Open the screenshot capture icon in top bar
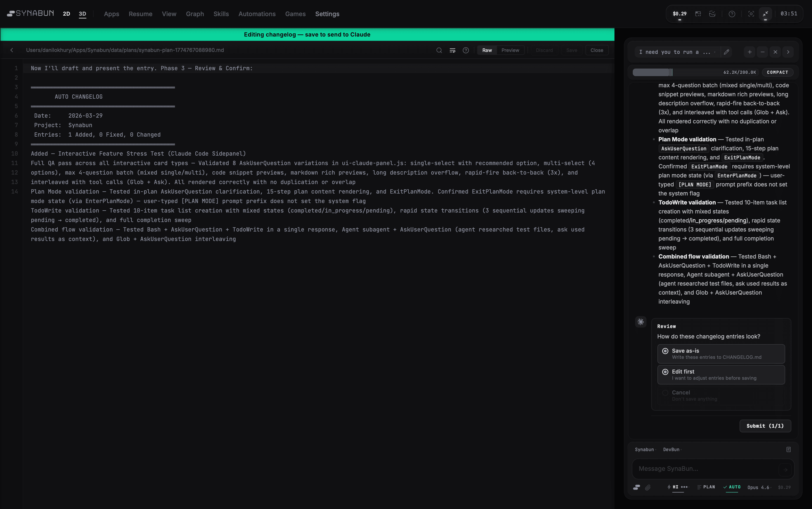The image size is (812, 509). point(751,14)
